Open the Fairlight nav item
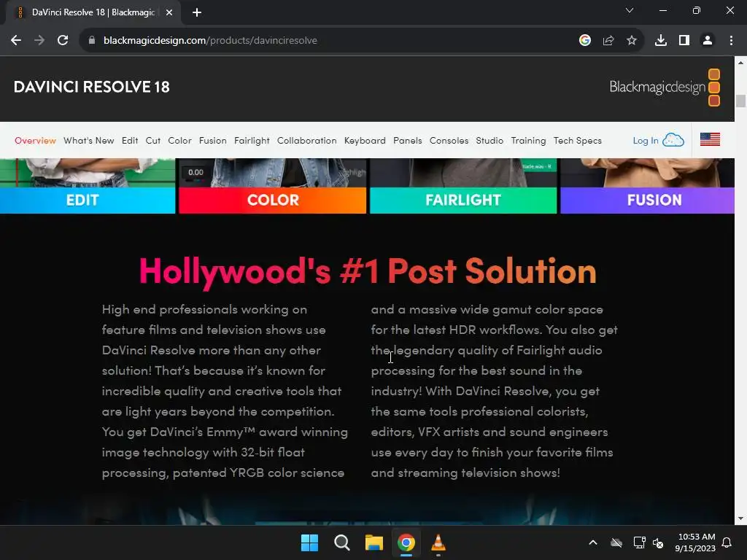747x560 pixels. pos(252,141)
